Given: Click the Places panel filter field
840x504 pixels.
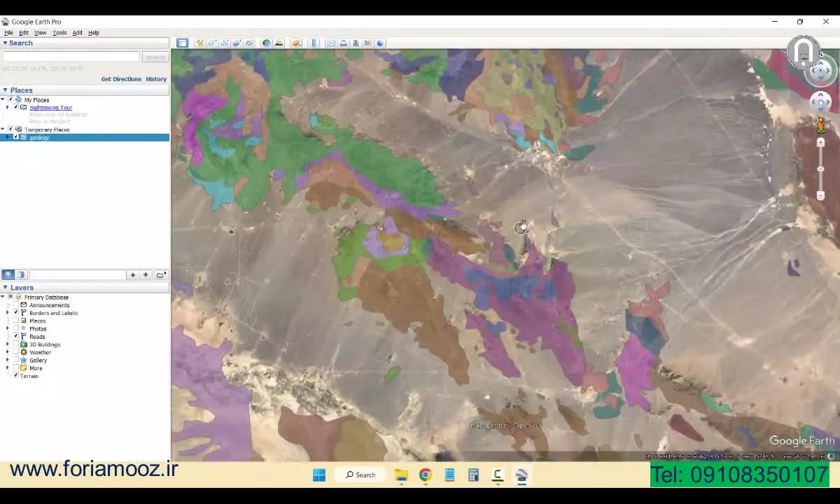Looking at the screenshot, I should click(78, 274).
